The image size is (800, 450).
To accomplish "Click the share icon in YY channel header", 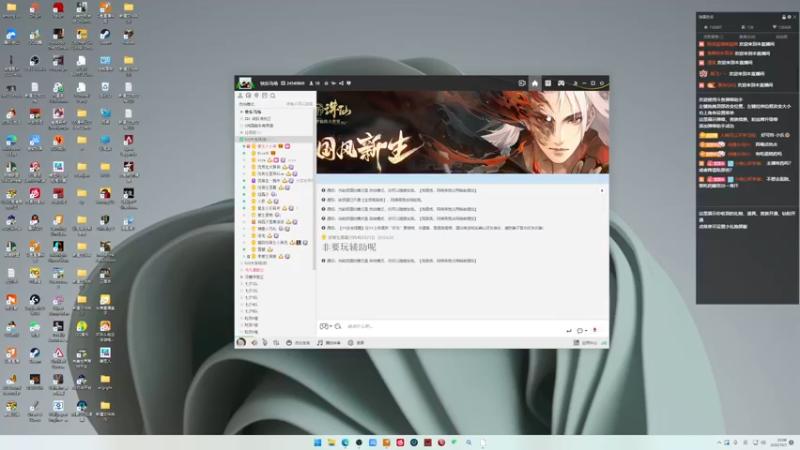I will [x=341, y=83].
